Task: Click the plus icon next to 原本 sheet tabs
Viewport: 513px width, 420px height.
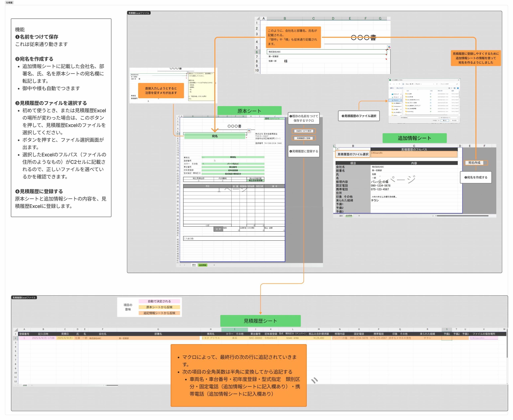Action: point(214,265)
